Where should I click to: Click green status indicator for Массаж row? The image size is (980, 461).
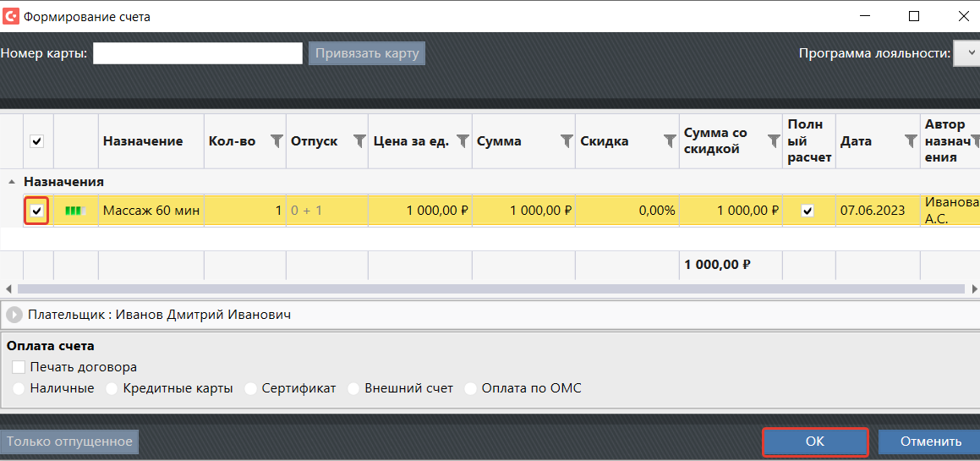75,211
